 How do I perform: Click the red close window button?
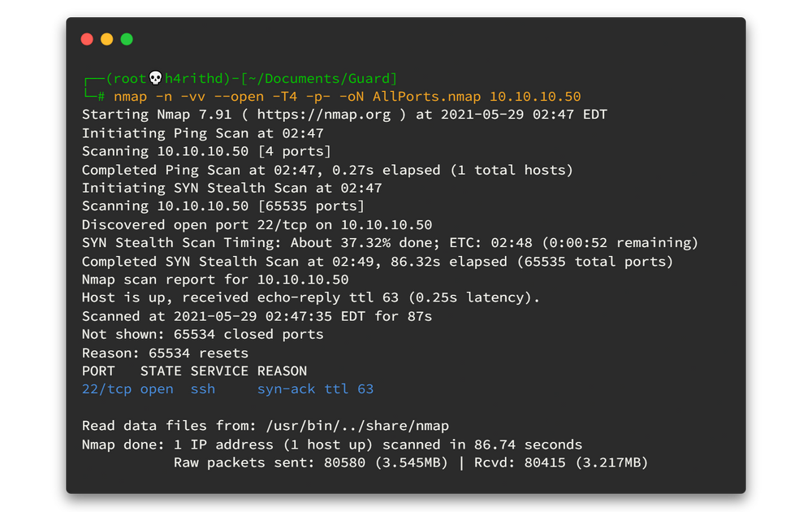point(88,39)
